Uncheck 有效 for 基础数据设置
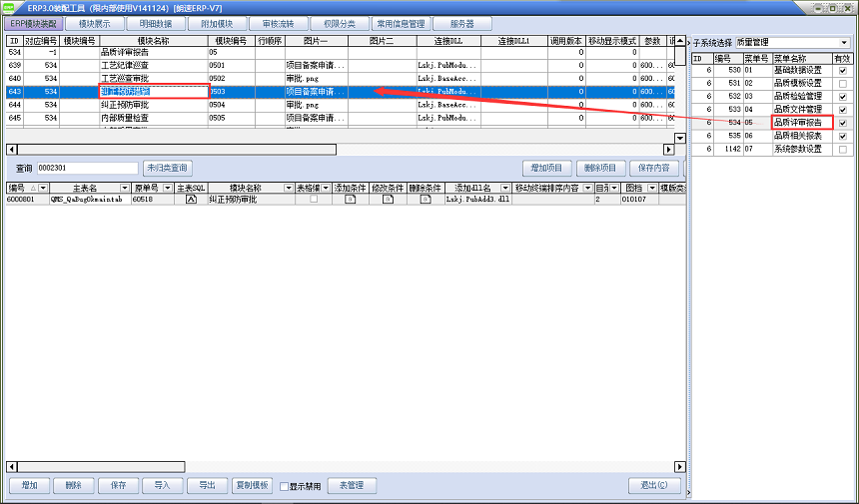 (x=844, y=71)
